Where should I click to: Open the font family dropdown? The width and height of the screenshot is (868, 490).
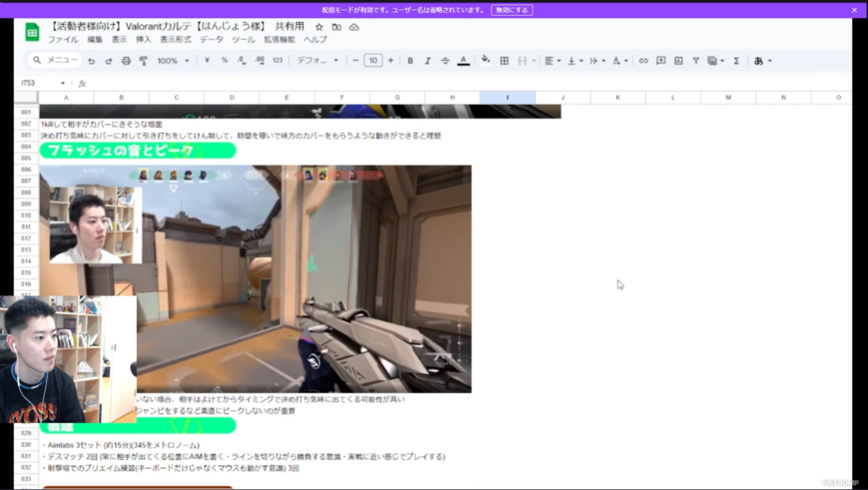(x=317, y=60)
